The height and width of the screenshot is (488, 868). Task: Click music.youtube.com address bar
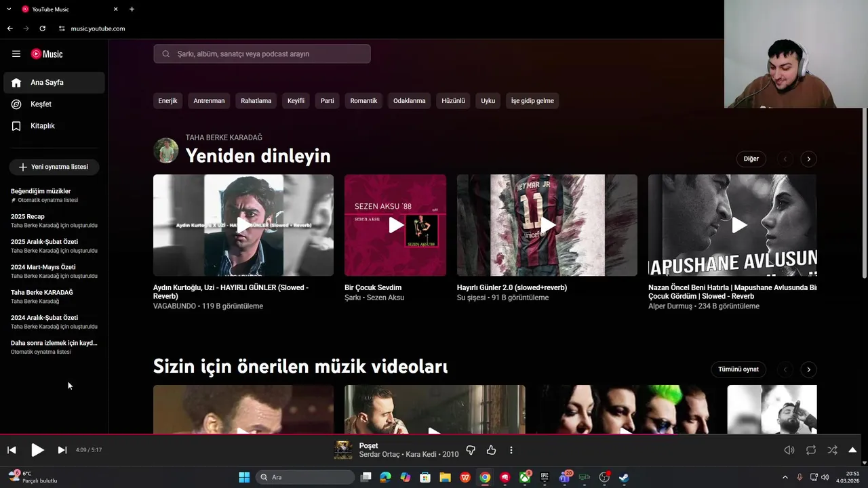pyautogui.click(x=98, y=28)
